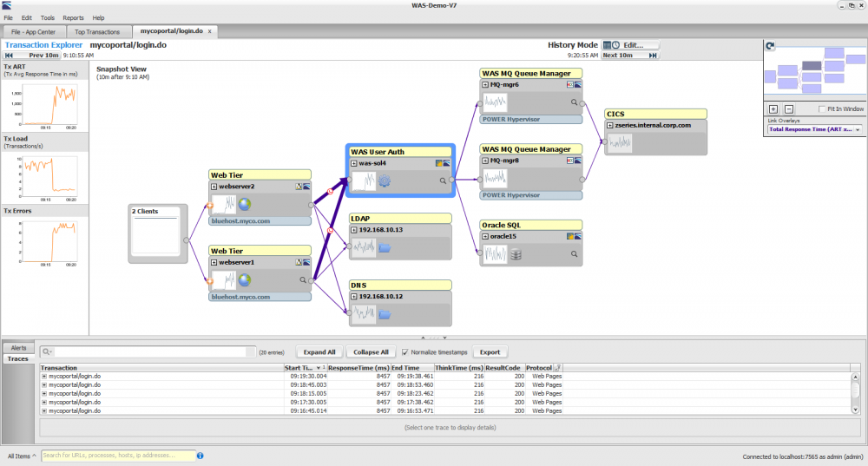Image resolution: width=868 pixels, height=466 pixels.
Task: Expand the MQ-mgr6 node
Action: (x=485, y=85)
